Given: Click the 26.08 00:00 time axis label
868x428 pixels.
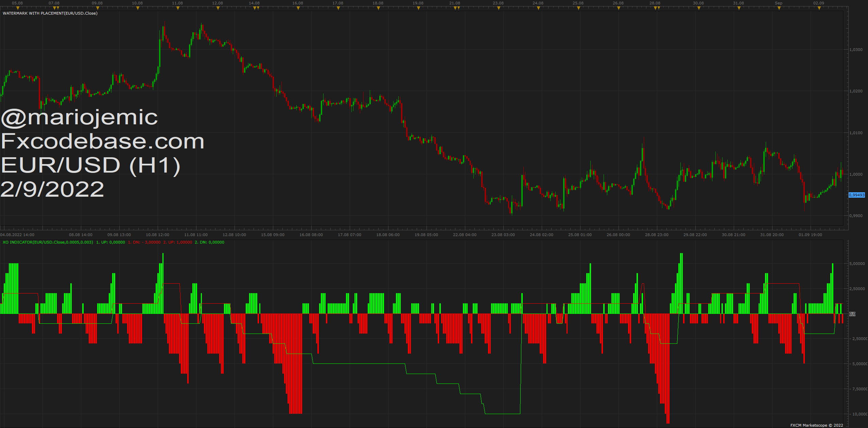Looking at the screenshot, I should [618, 235].
